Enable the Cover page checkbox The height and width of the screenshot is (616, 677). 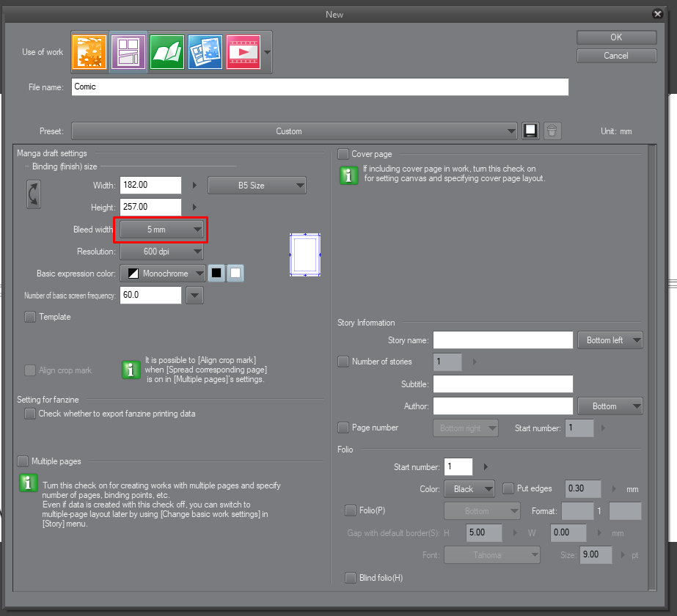[343, 154]
